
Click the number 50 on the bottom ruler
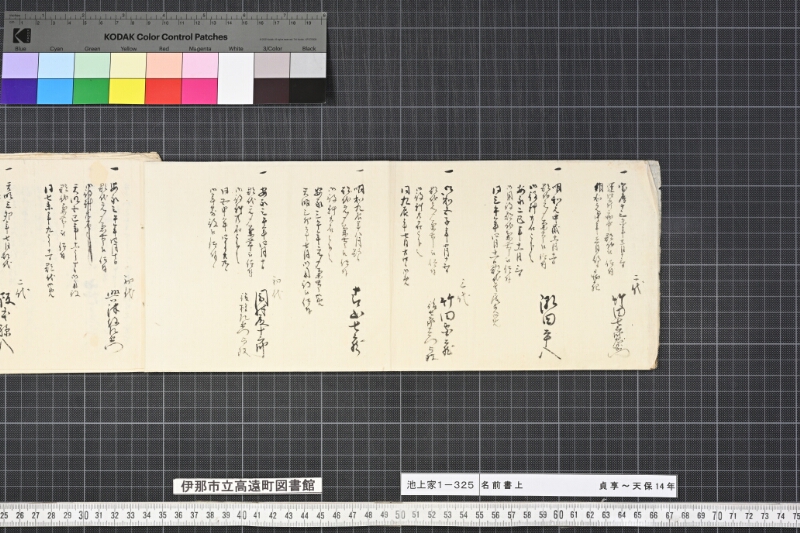[x=399, y=515]
